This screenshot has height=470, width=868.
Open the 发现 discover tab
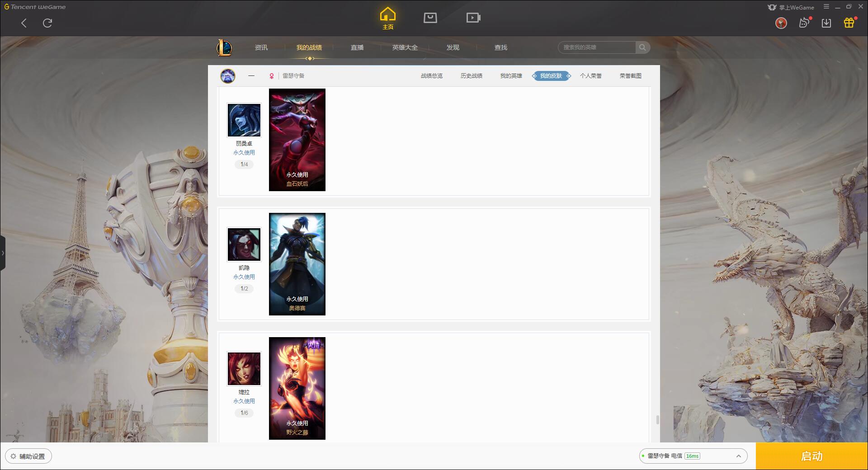453,47
